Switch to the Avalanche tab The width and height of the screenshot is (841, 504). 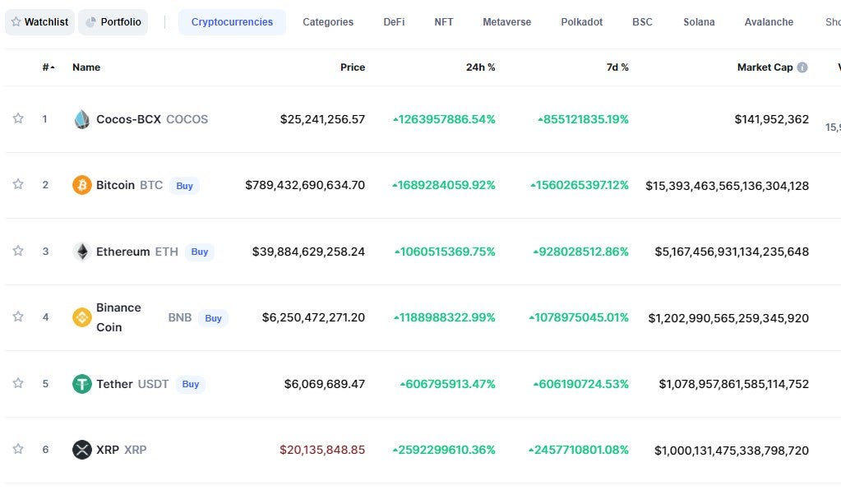(x=769, y=22)
